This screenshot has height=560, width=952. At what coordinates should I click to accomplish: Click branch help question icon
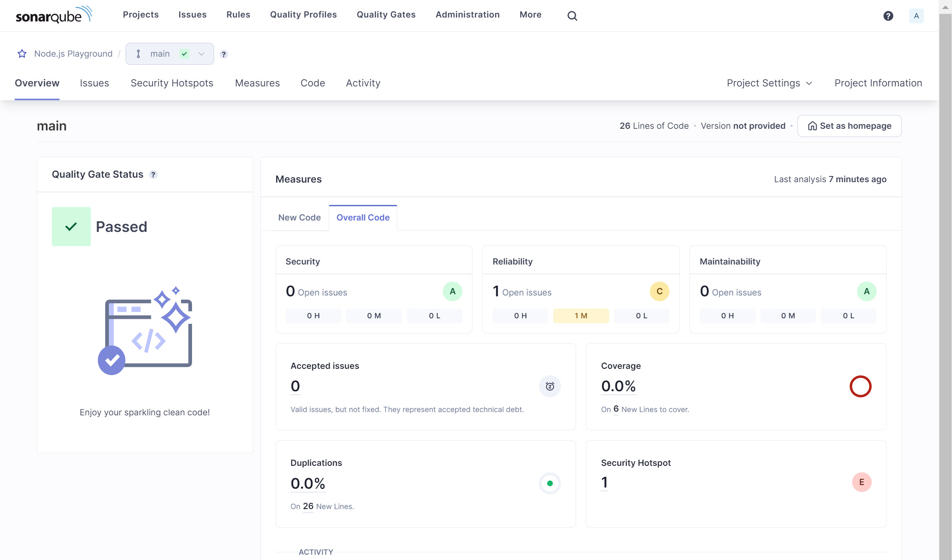click(223, 54)
